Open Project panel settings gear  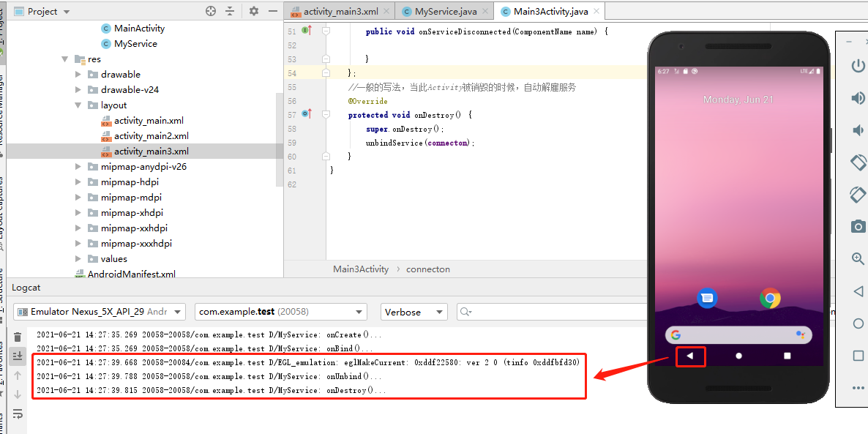(x=253, y=11)
